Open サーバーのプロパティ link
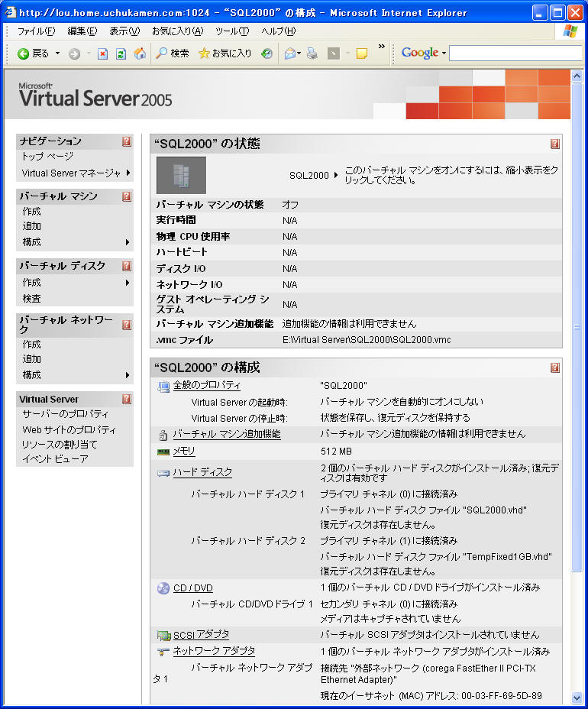This screenshot has height=709, width=588. (65, 414)
